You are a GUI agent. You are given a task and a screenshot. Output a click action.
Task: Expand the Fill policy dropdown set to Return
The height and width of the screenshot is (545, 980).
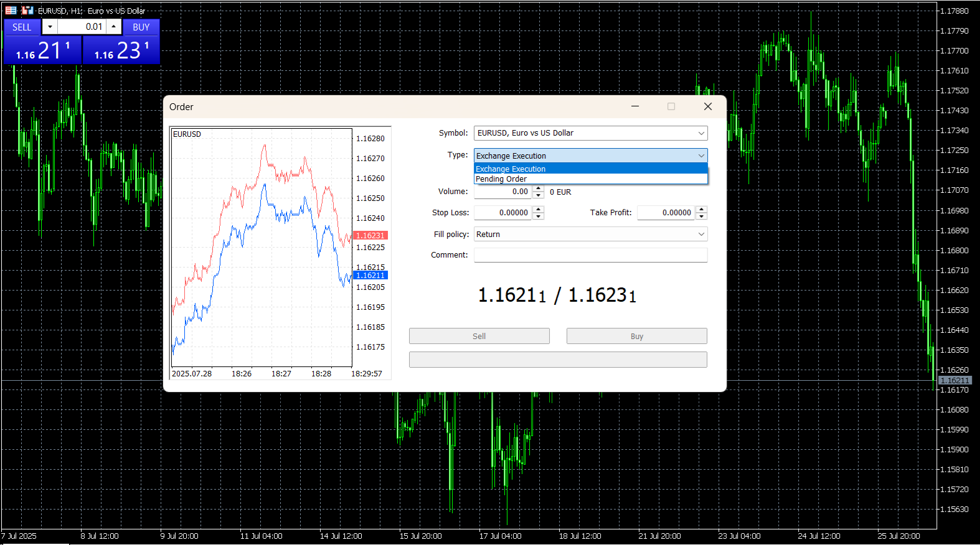pos(701,235)
